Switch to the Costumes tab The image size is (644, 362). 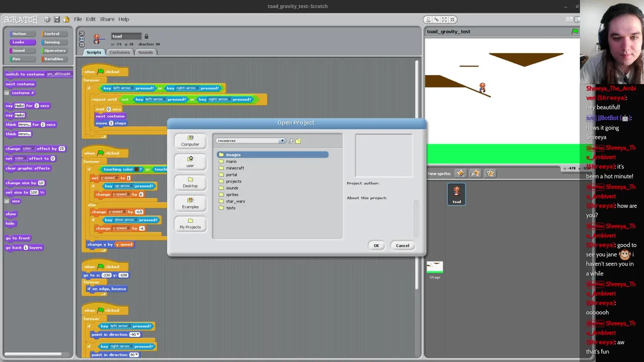click(120, 52)
